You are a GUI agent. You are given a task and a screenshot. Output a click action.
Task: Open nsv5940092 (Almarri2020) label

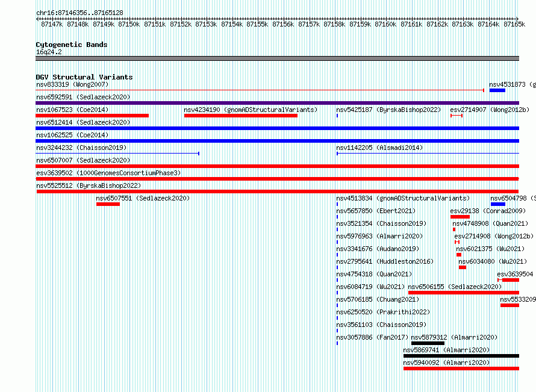pyautogui.click(x=446, y=362)
